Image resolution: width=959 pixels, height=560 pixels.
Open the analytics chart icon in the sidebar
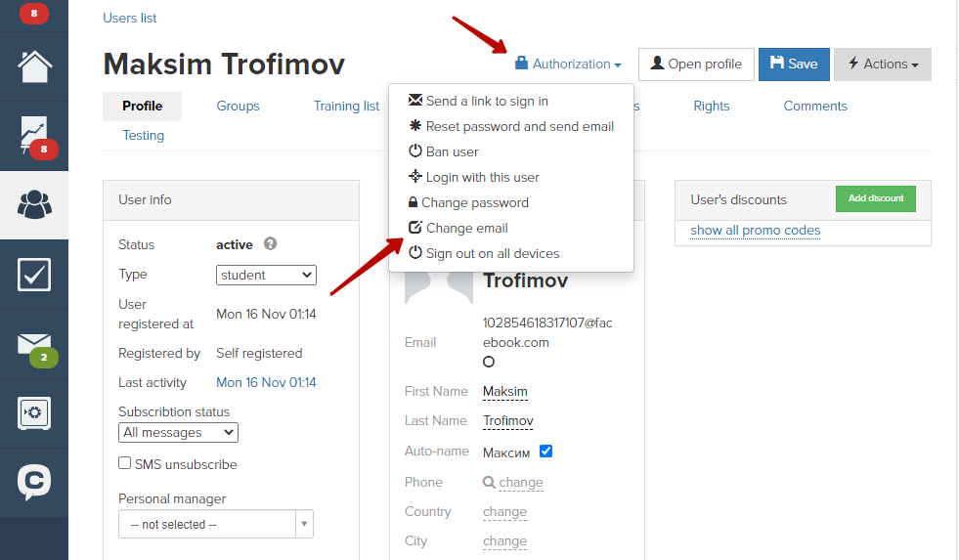click(x=34, y=135)
